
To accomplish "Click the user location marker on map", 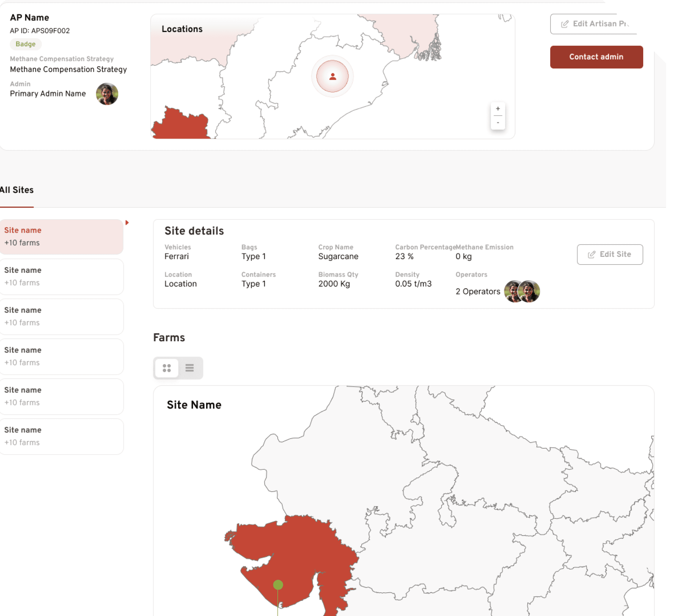I will click(332, 76).
